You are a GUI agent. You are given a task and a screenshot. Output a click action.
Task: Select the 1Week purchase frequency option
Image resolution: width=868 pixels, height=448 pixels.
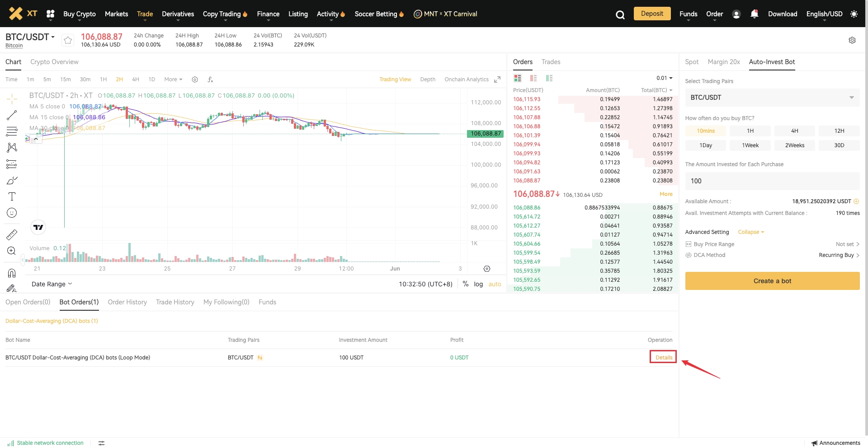pos(750,145)
